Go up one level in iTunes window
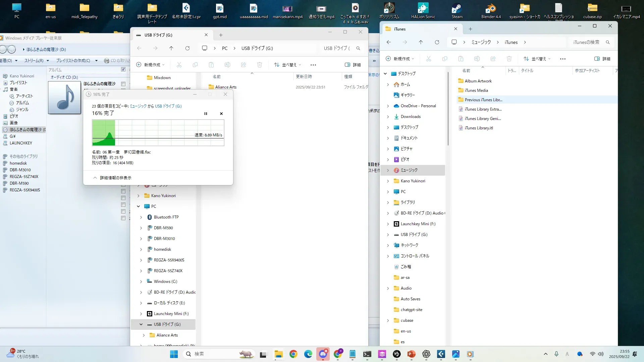 coord(421,42)
